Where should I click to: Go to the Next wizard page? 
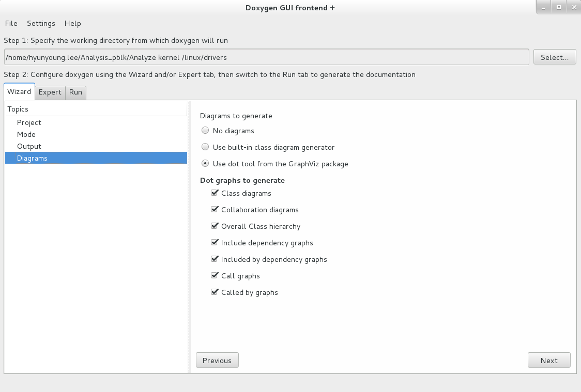[549, 360]
